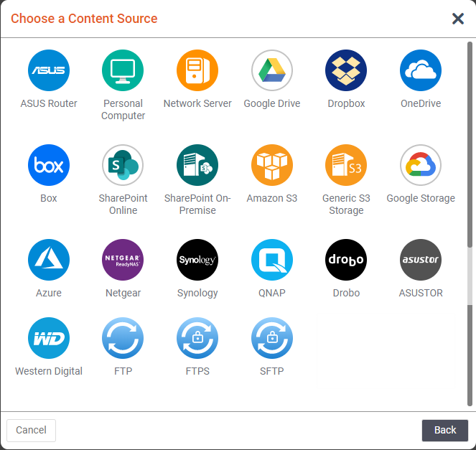Pick the Network Server icon
The width and height of the screenshot is (476, 450).
197,70
